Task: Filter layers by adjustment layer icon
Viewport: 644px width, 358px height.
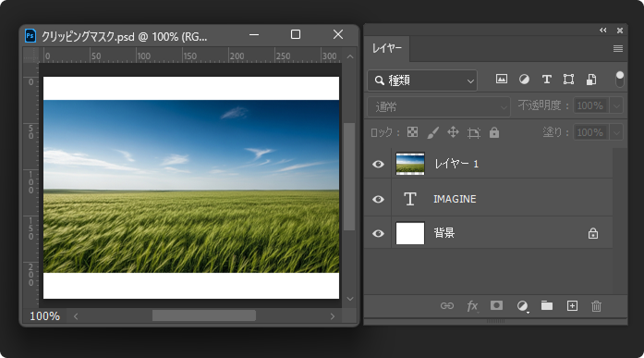Action: pos(524,79)
